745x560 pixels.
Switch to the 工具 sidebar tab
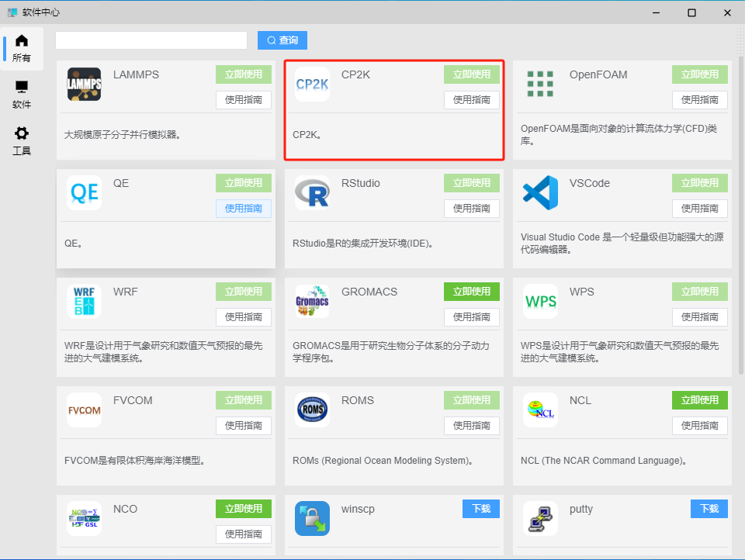[22, 141]
